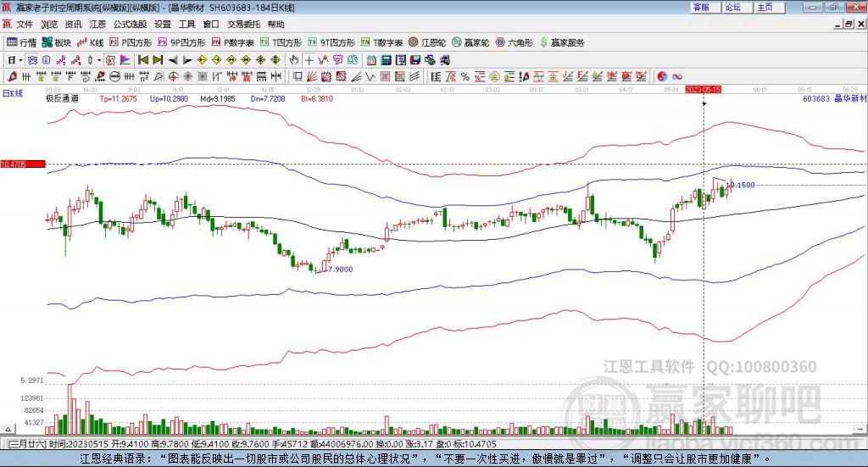Click the 论坛 forum button
Viewport: 868px width, 467px height.
[737, 7]
